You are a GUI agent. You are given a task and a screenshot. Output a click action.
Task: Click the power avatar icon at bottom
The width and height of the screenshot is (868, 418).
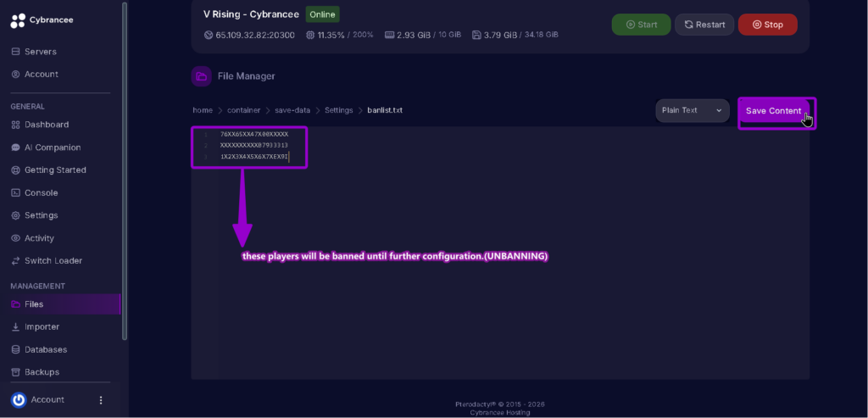click(19, 399)
